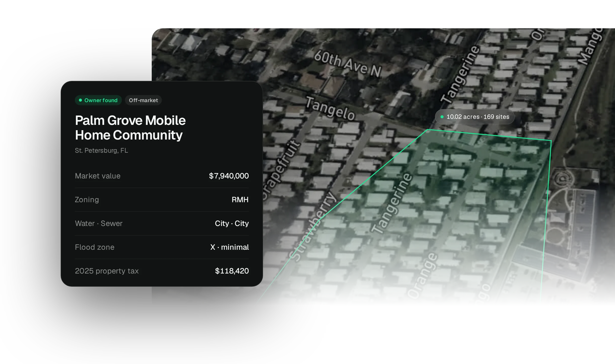
Task: Click the City · City utilities value
Action: pos(232,223)
